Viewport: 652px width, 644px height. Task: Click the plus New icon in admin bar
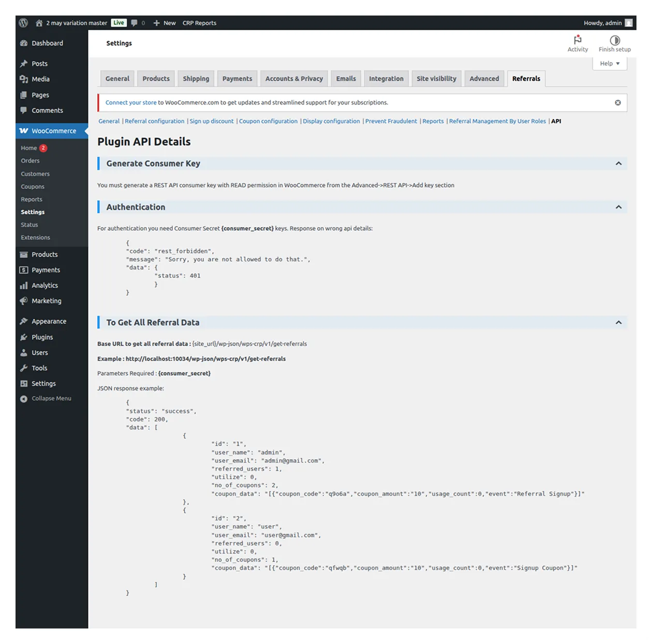pyautogui.click(x=156, y=23)
